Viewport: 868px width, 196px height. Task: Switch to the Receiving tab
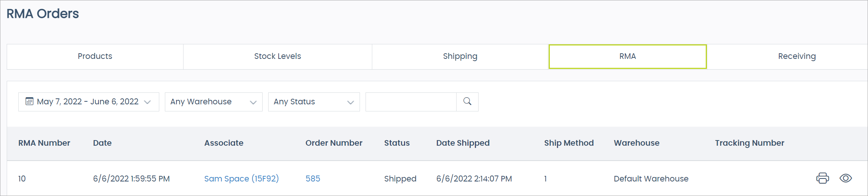point(797,56)
